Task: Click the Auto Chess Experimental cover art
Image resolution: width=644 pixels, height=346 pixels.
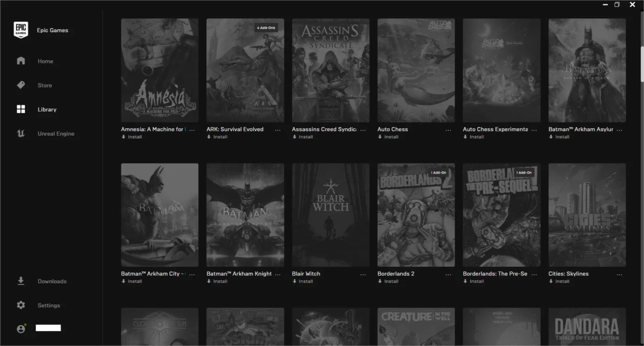Action: [502, 70]
